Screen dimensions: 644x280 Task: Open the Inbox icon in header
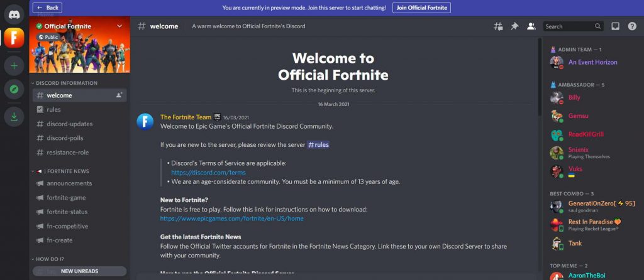pos(615,26)
